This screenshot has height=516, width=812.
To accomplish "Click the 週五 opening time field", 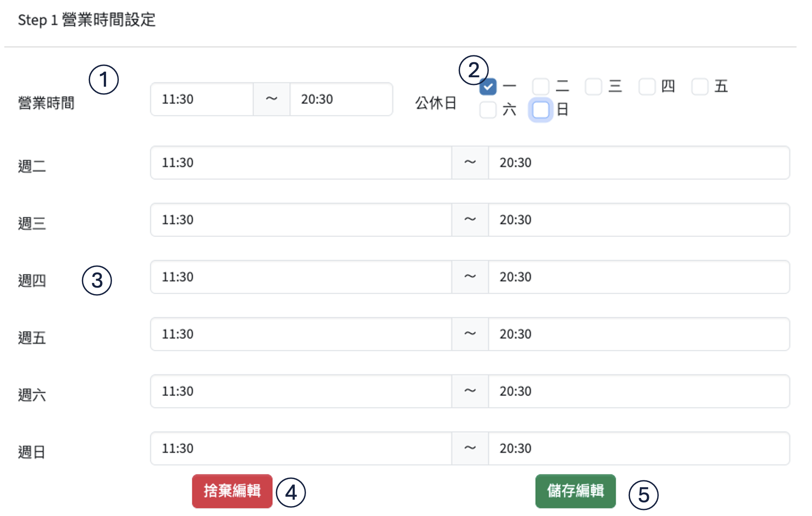I will [300, 334].
